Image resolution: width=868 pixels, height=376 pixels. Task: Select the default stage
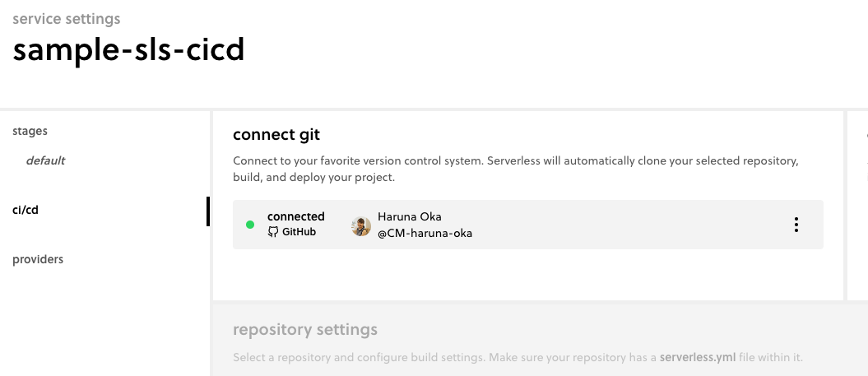point(45,160)
